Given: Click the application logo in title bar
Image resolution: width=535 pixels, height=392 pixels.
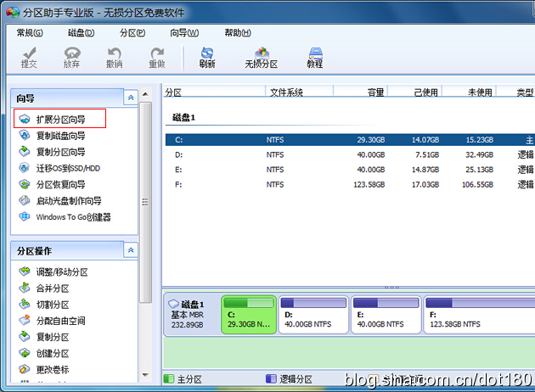Looking at the screenshot, I should tap(13, 13).
